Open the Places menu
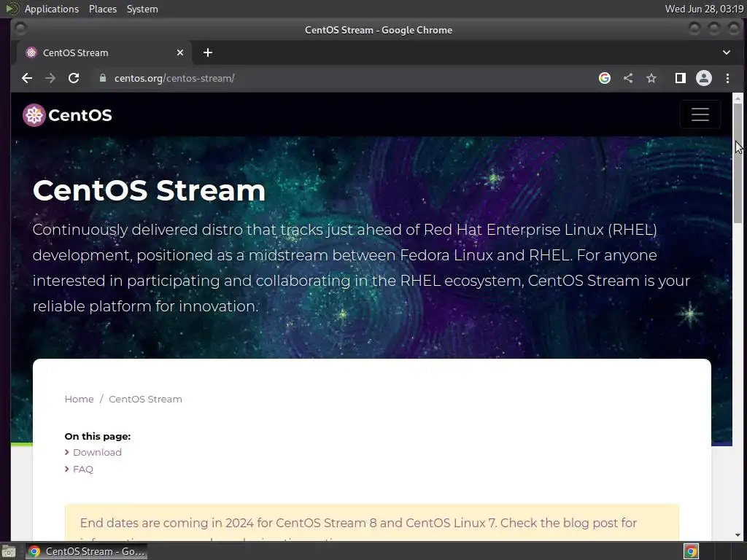Screen dimensions: 747x560 point(102,9)
